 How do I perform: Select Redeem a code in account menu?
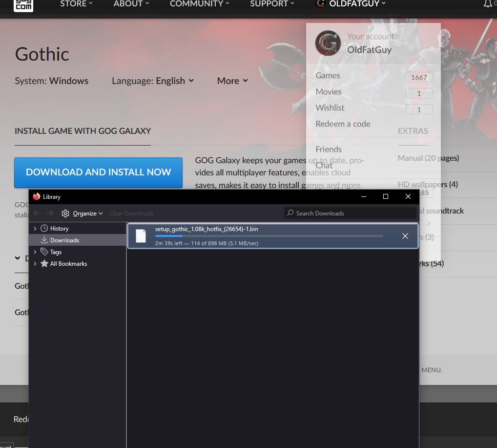343,124
